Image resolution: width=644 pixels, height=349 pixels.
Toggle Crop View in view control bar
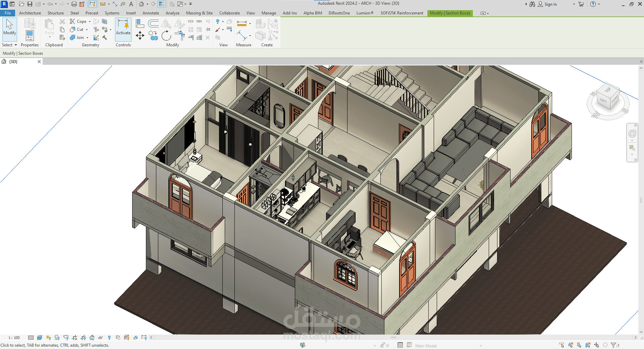pos(74,338)
